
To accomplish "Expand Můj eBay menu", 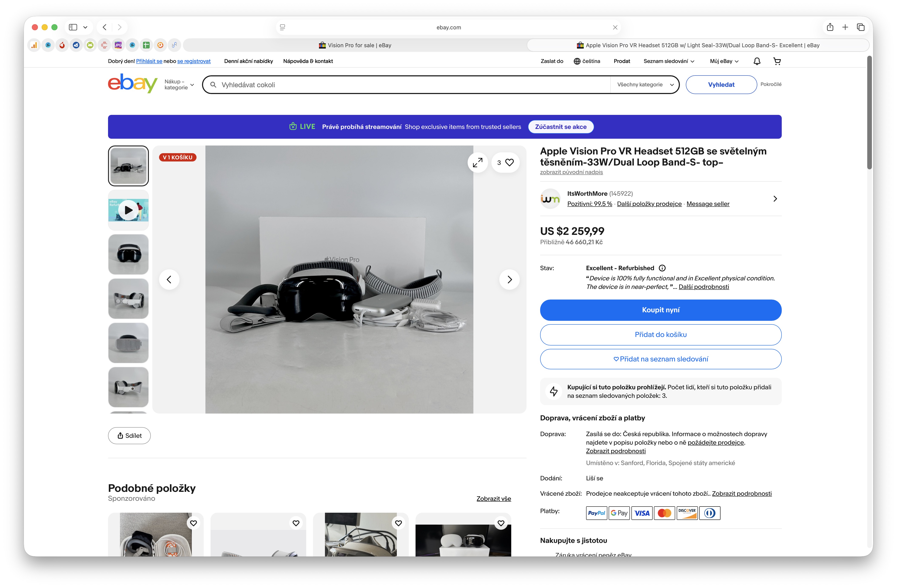I will coord(724,61).
